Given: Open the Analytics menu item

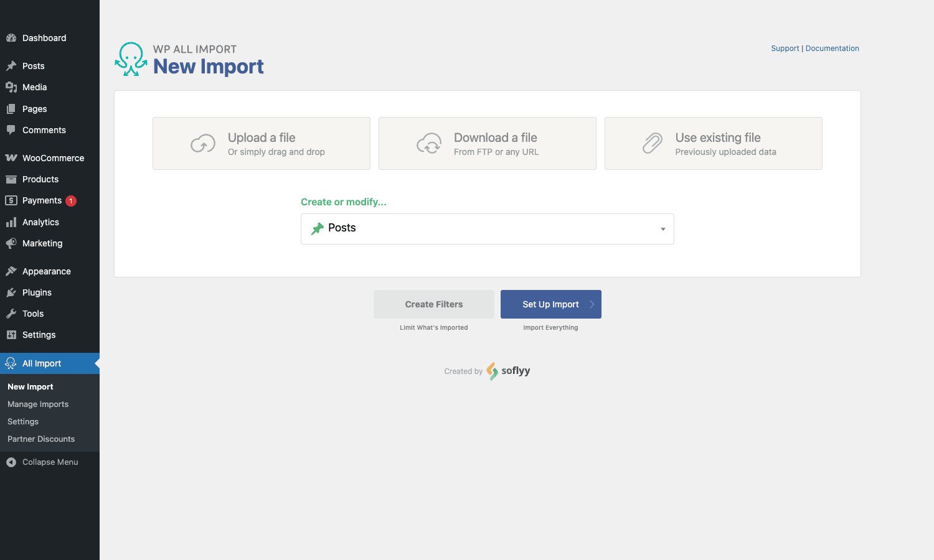Looking at the screenshot, I should [x=50, y=222].
